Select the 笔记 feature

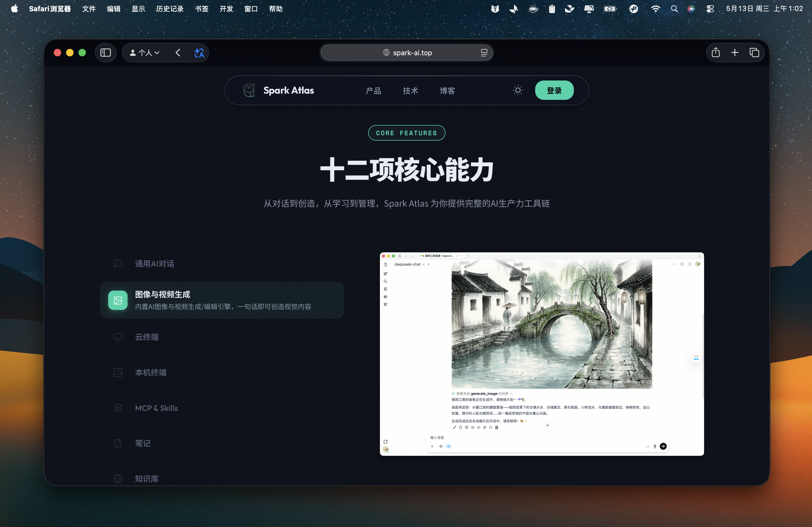pyautogui.click(x=222, y=443)
